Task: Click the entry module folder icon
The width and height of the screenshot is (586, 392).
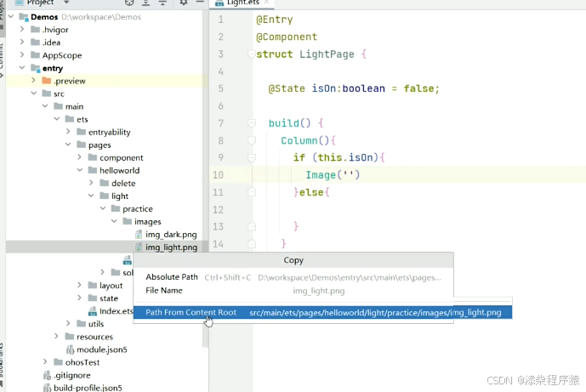Action: tap(36, 68)
